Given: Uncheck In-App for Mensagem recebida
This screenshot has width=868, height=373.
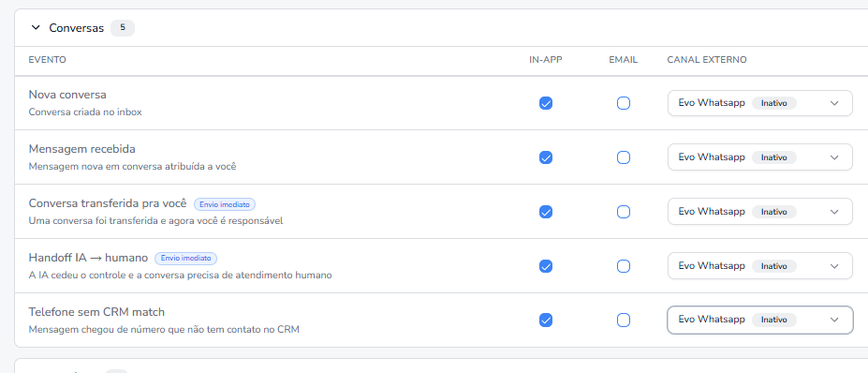Looking at the screenshot, I should click(x=546, y=157).
